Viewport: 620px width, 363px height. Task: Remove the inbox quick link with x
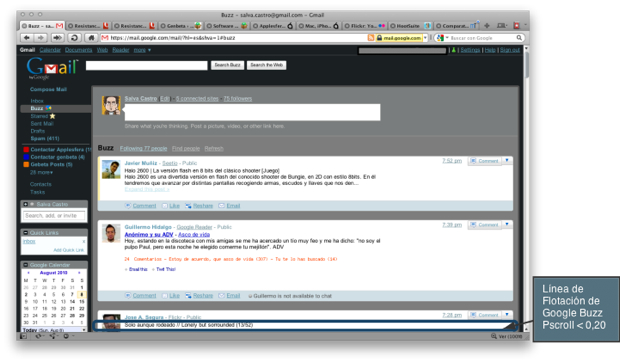point(83,241)
